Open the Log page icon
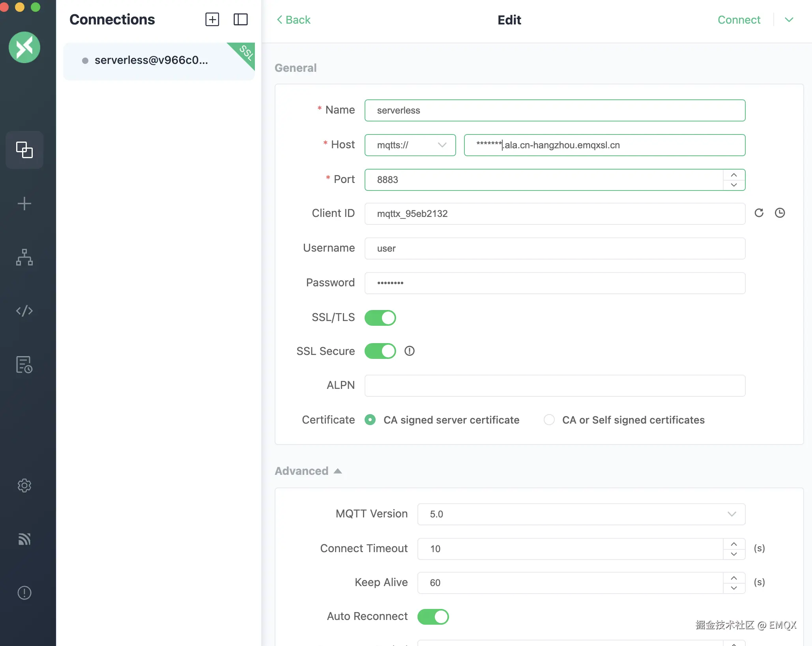This screenshot has width=812, height=646. [24, 364]
